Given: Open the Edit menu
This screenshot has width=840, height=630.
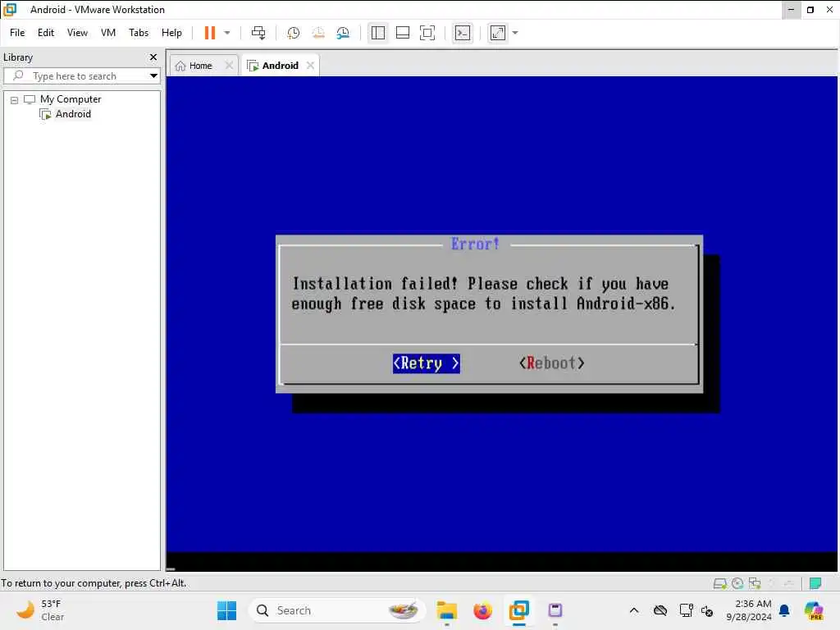Looking at the screenshot, I should coord(46,33).
